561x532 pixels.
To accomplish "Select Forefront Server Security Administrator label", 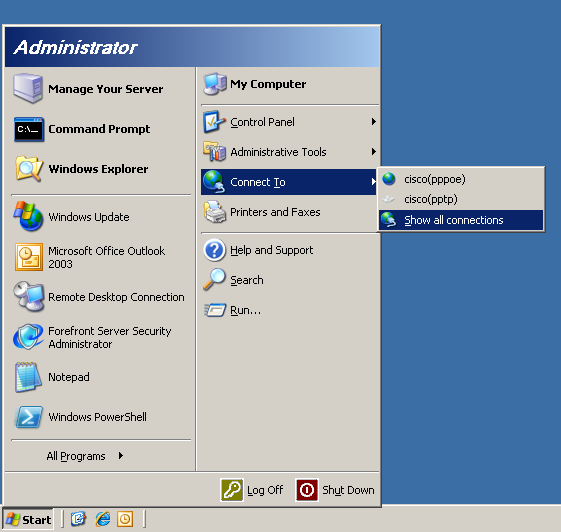I will coord(109,337).
